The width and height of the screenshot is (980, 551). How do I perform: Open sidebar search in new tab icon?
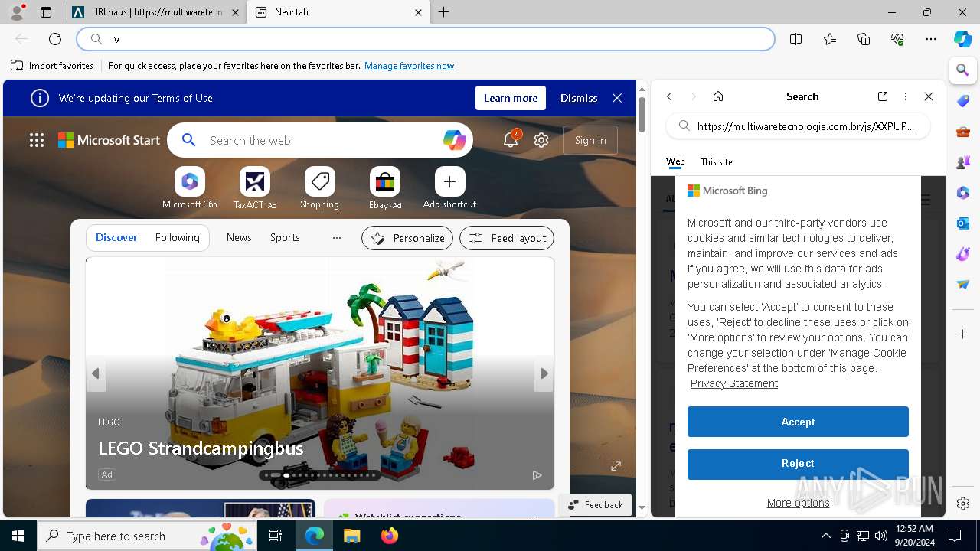883,96
